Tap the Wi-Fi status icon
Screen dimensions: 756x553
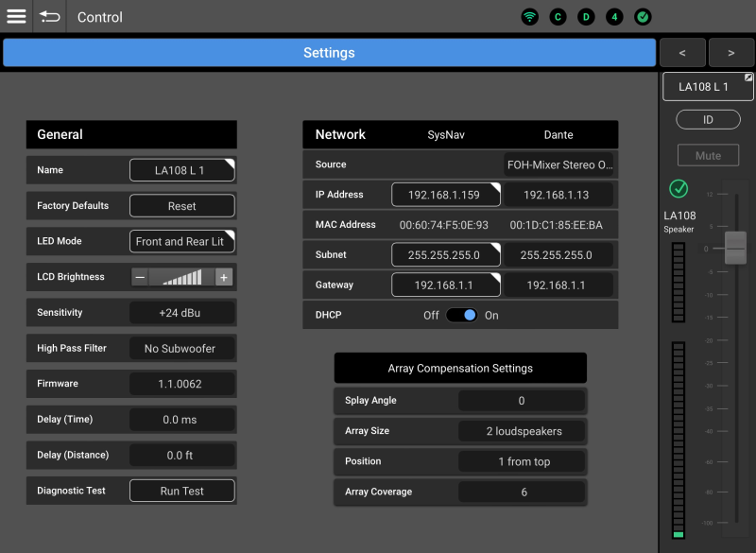[x=530, y=17]
